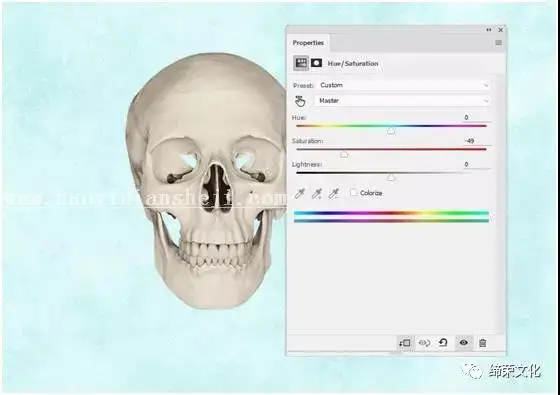The width and height of the screenshot is (560, 395).
Task: Reset adjustment to defaults
Action: (x=443, y=343)
